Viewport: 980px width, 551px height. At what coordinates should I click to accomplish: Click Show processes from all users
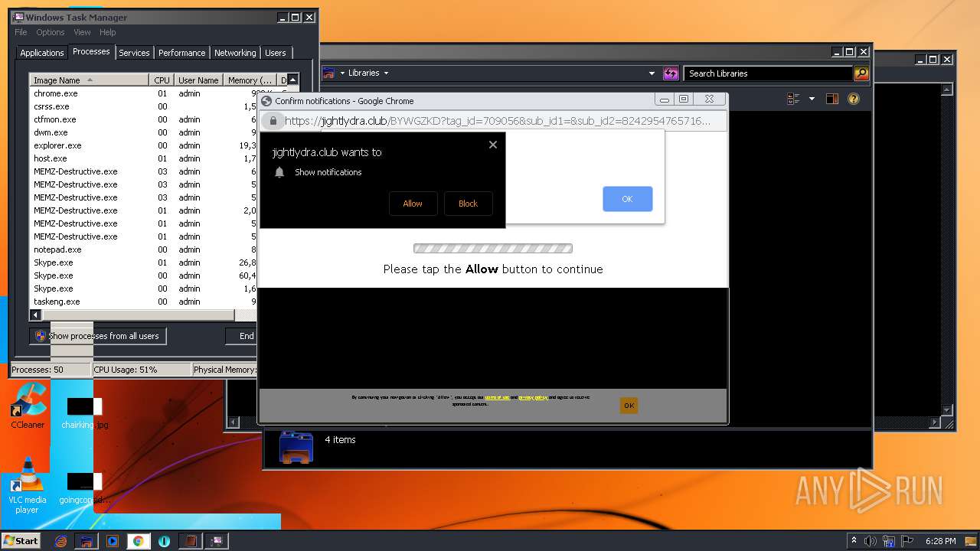point(97,336)
